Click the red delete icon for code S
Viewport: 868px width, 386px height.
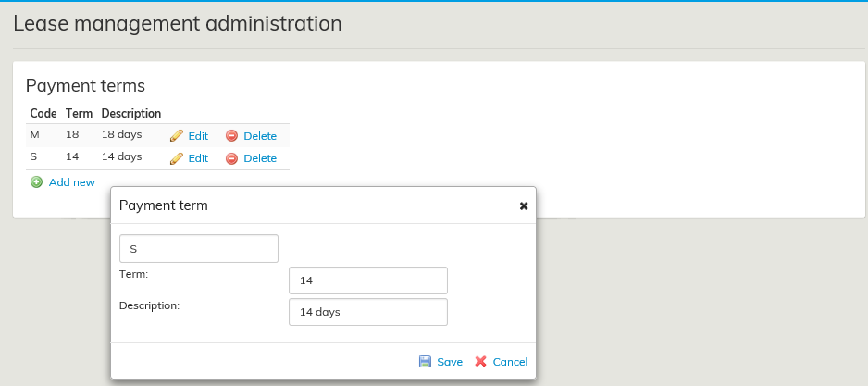(231, 158)
